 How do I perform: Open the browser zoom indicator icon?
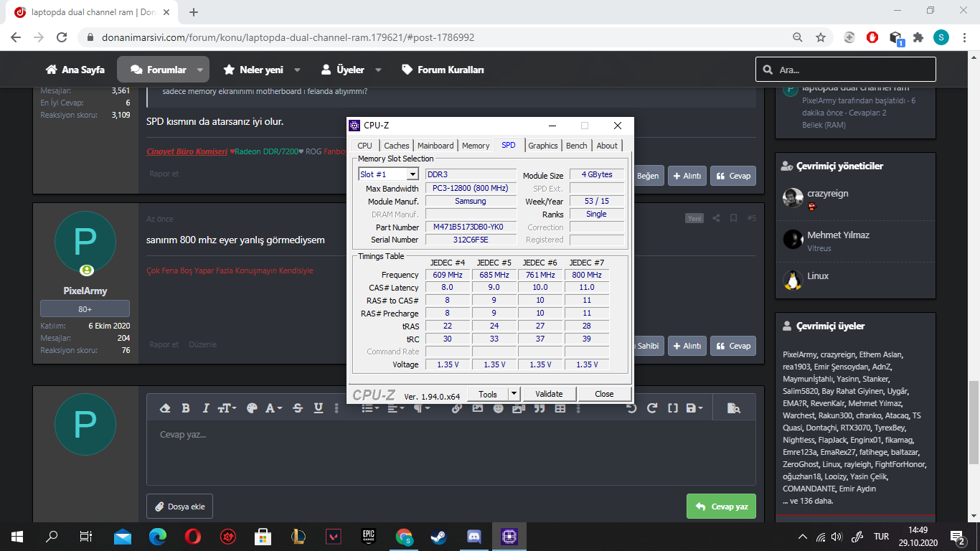click(x=798, y=37)
